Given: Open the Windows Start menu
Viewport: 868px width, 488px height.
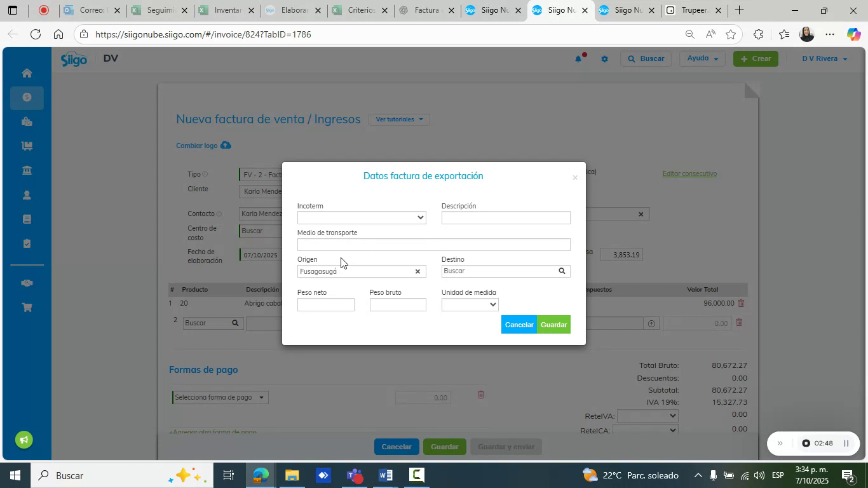Looking at the screenshot, I should pyautogui.click(x=15, y=475).
